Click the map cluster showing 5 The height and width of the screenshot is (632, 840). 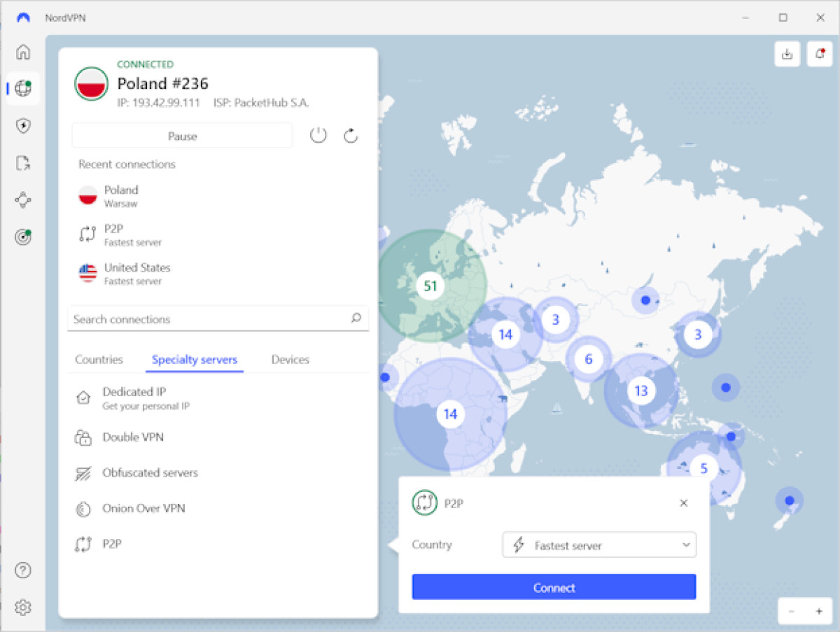(x=703, y=468)
